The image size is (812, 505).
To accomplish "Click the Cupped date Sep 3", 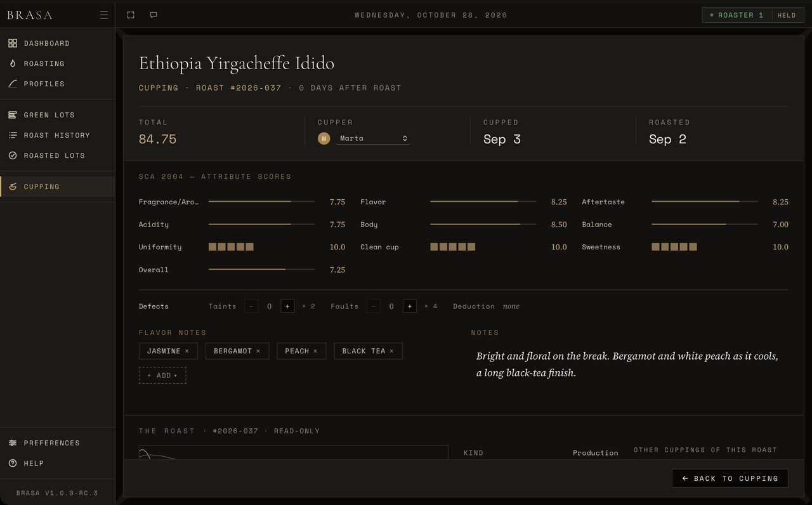I will tap(502, 139).
